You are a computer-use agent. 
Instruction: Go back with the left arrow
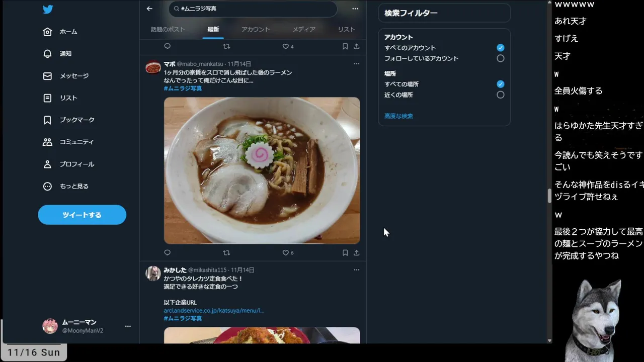[149, 9]
